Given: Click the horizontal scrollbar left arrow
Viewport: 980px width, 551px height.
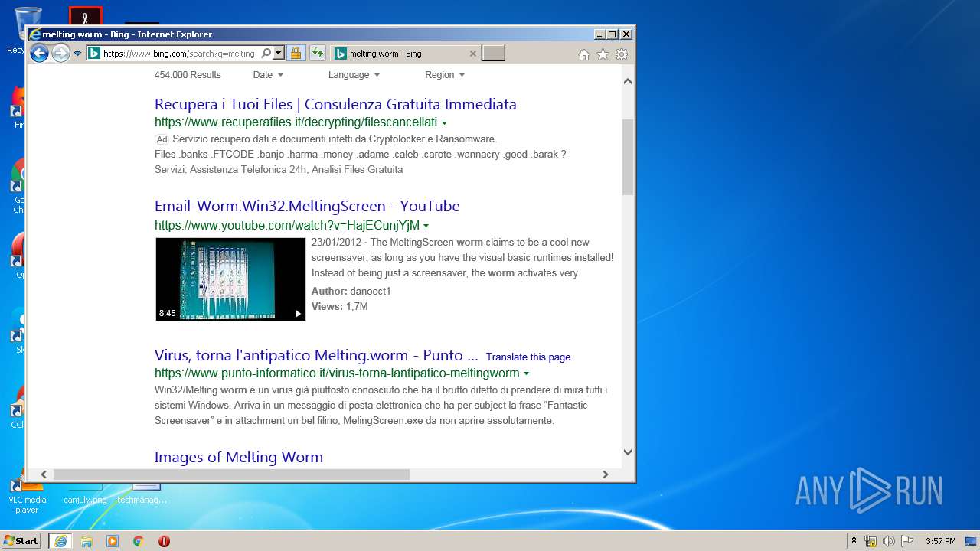Looking at the screenshot, I should coord(44,474).
